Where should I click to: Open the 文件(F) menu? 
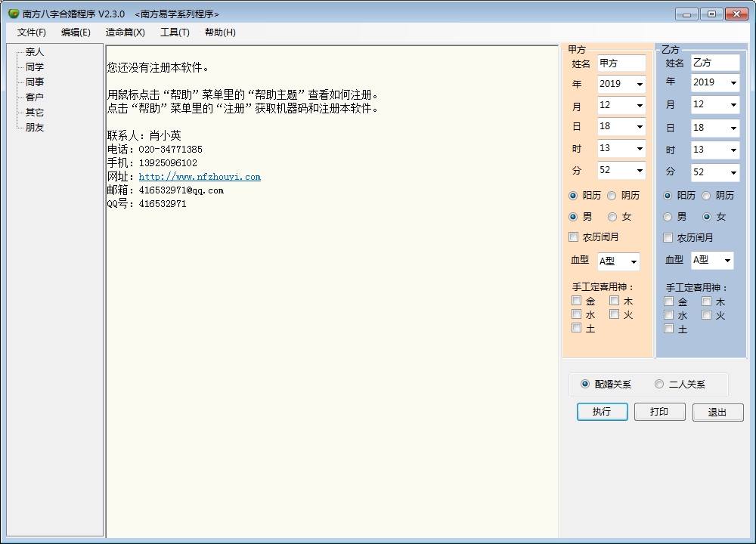point(31,32)
